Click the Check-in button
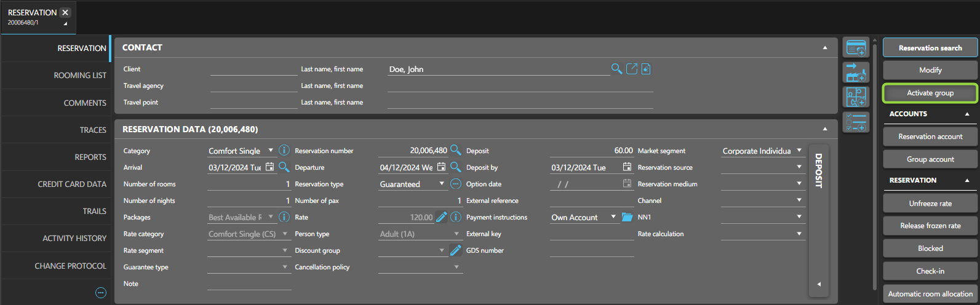This screenshot has width=980, height=305. coord(930,271)
